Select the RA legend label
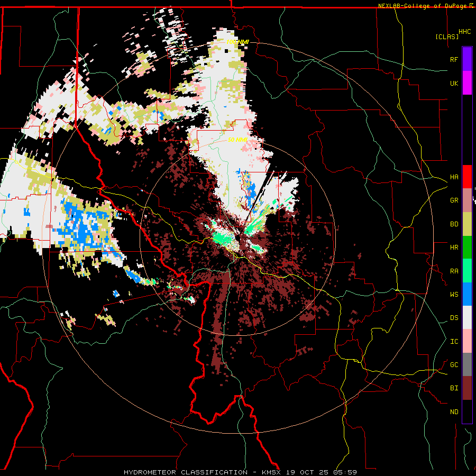Image resolution: width=476 pixels, height=476 pixels. [454, 271]
